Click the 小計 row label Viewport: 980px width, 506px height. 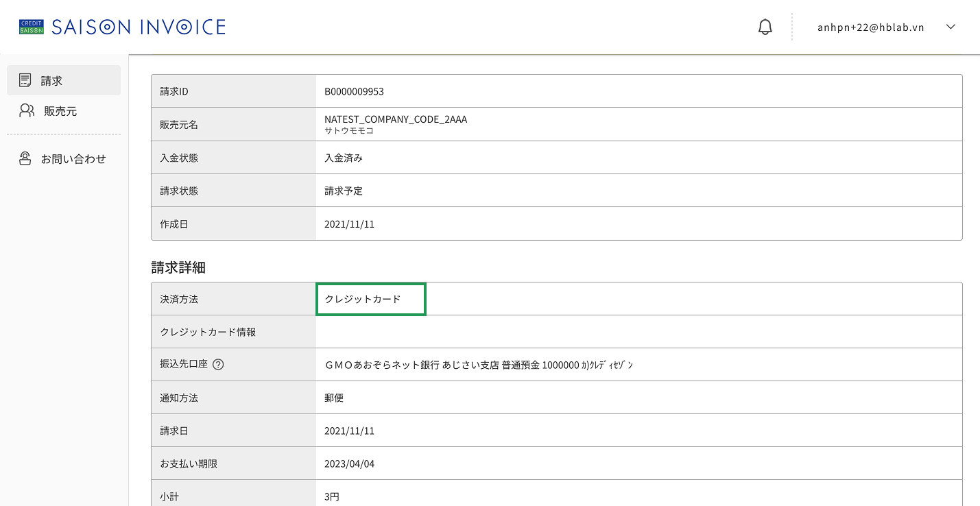(169, 497)
